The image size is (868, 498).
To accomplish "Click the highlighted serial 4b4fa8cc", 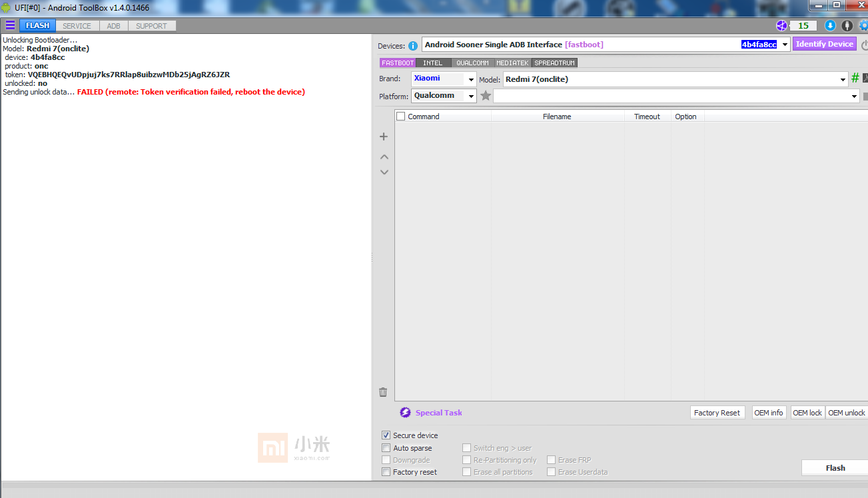I will (x=759, y=45).
